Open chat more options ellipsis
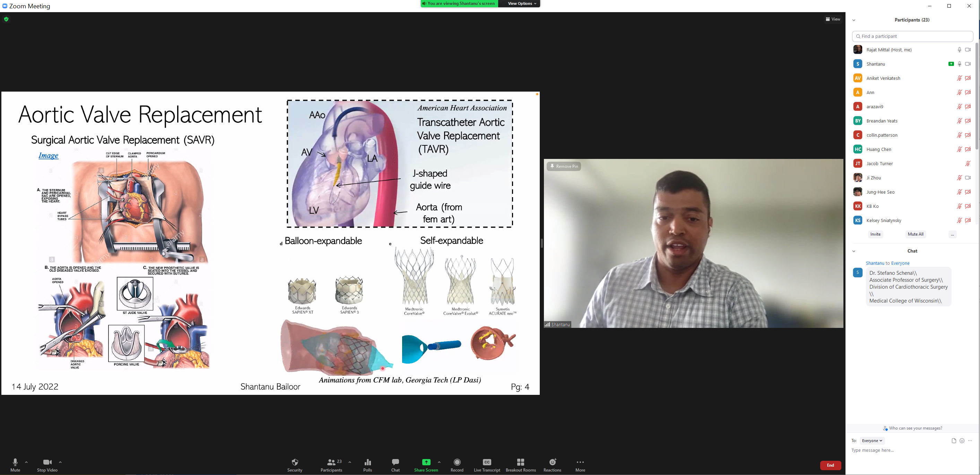 [x=970, y=441]
